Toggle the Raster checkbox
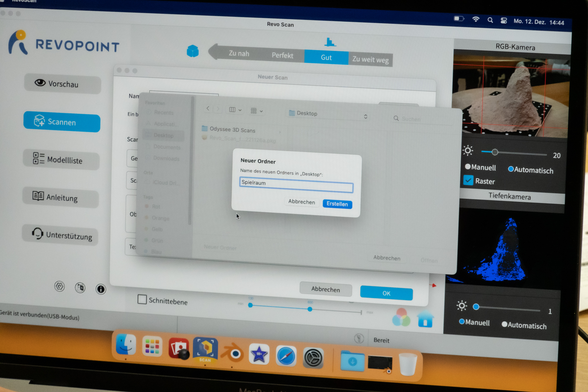Viewport: 588px width, 392px height. click(468, 180)
